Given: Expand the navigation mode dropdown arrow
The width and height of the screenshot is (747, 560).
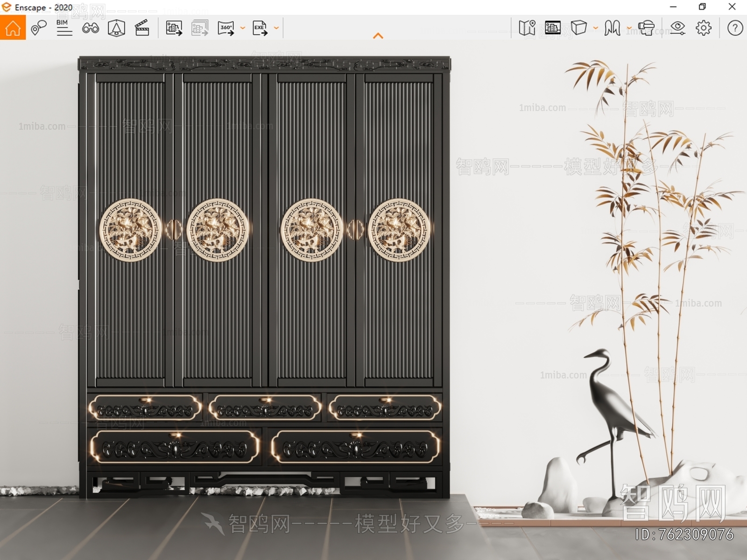Looking at the screenshot, I should pos(629,28).
